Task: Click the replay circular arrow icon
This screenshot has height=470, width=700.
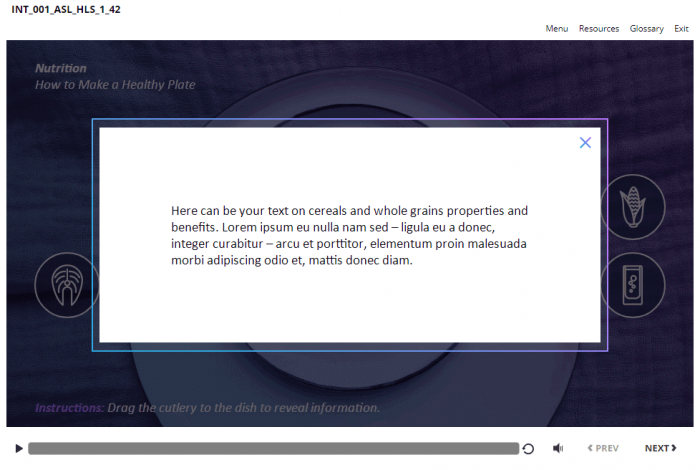Action: point(528,449)
